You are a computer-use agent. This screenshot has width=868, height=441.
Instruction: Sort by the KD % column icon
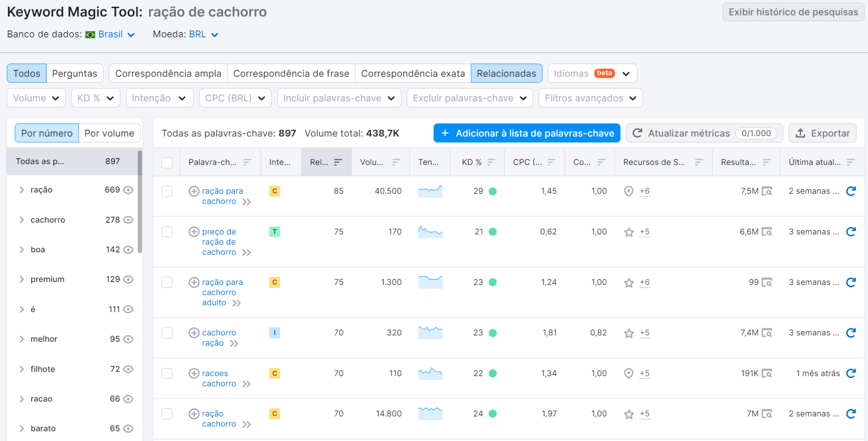click(x=492, y=162)
